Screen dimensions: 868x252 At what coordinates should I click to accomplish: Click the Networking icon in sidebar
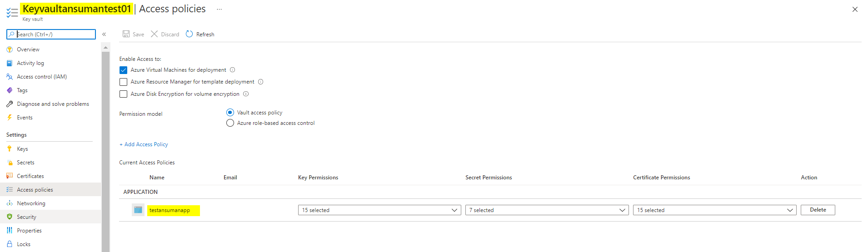click(x=10, y=203)
